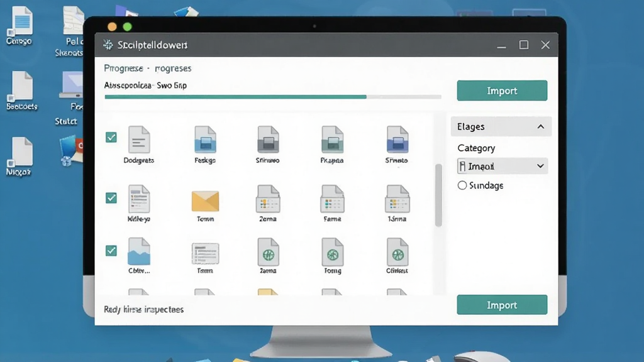Screen dimensions: 644x362
Task: Click the Midle-ya document file icon
Action: click(x=139, y=199)
